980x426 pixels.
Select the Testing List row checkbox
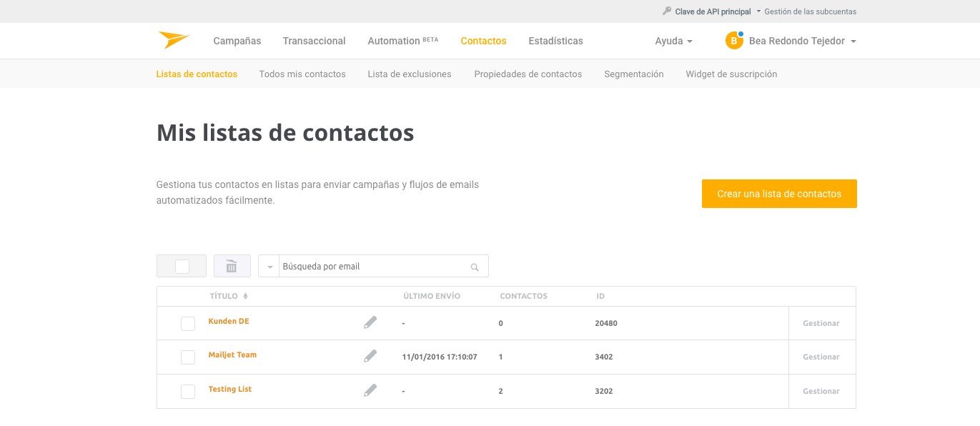click(188, 391)
